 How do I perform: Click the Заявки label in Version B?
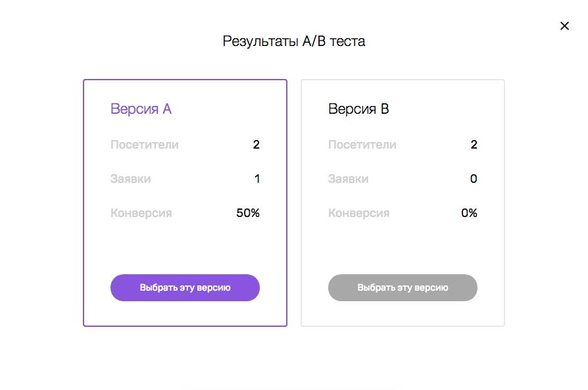click(x=349, y=179)
